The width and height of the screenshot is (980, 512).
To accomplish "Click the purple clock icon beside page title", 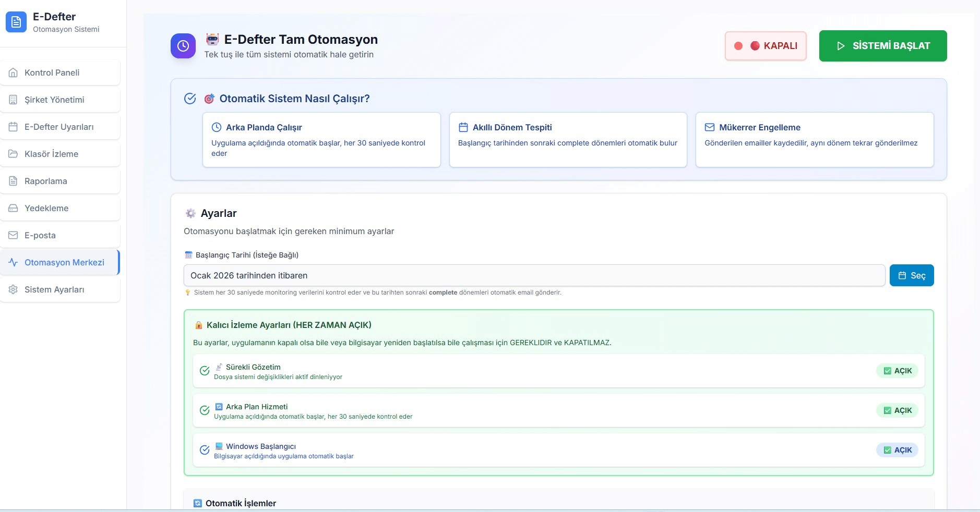I will (x=183, y=46).
